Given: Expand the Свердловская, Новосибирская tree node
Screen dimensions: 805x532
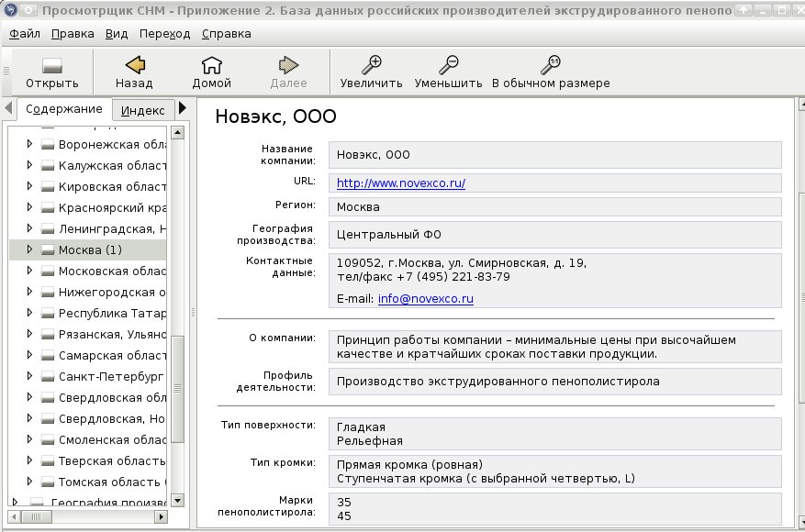Looking at the screenshot, I should (29, 418).
